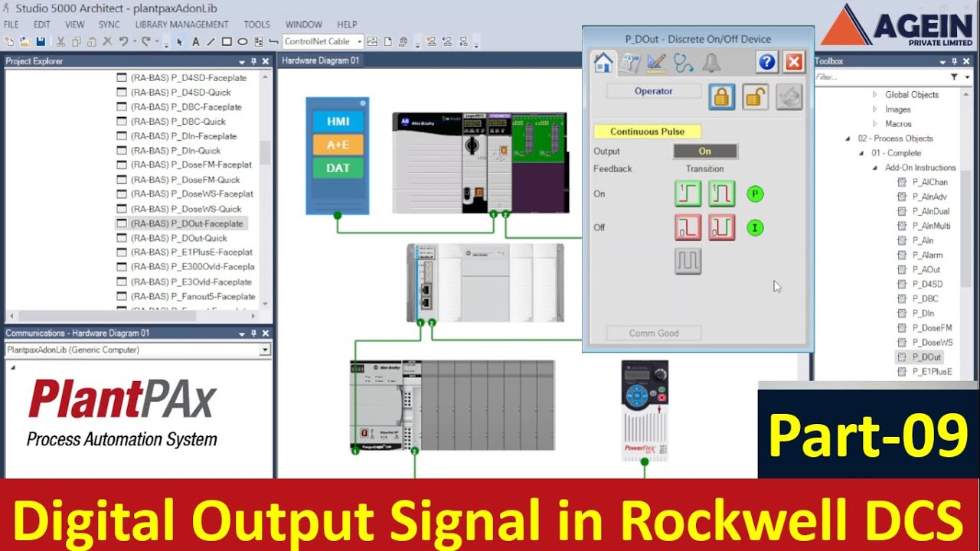Toggle auto-hide pin on Toolbox panel

tap(954, 61)
